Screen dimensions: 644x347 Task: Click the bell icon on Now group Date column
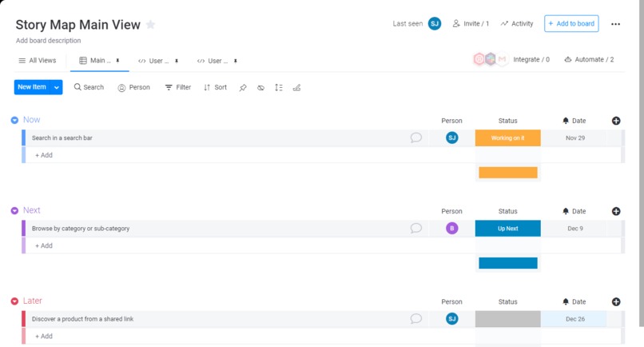[566, 121]
